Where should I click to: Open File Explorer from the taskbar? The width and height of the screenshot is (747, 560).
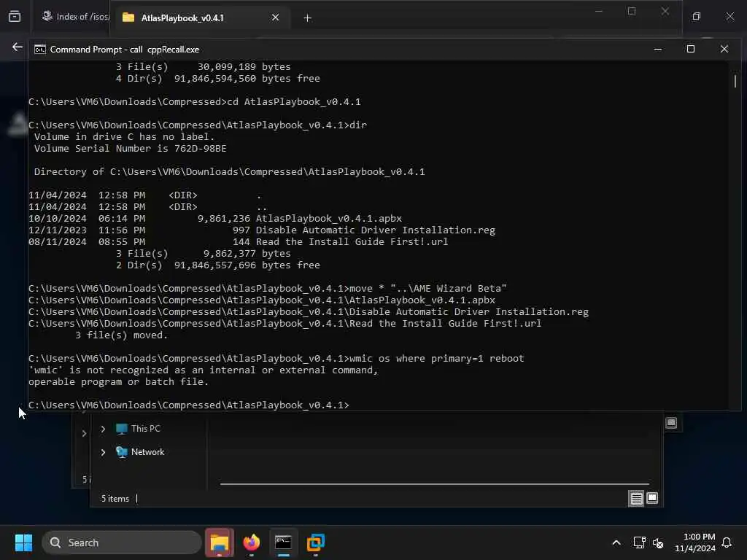coord(220,542)
